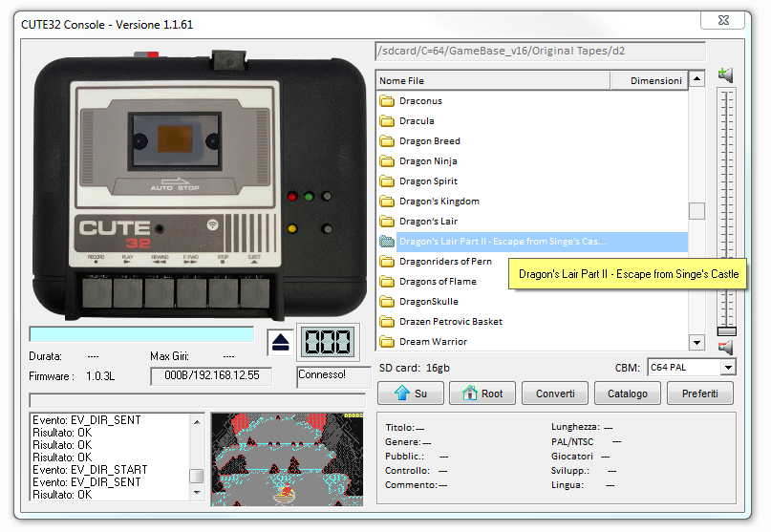
Task: Click the IP address field 192.168.12.55
Action: 211,375
